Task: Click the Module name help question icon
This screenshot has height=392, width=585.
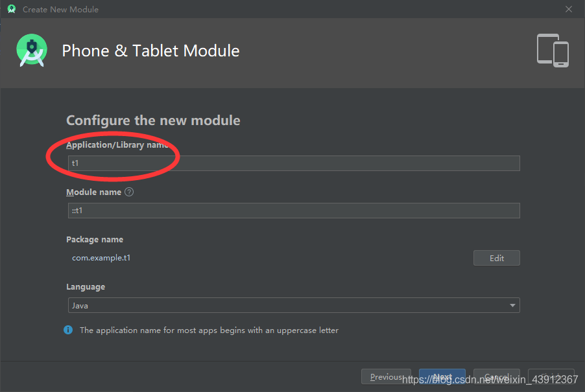Action: (129, 192)
